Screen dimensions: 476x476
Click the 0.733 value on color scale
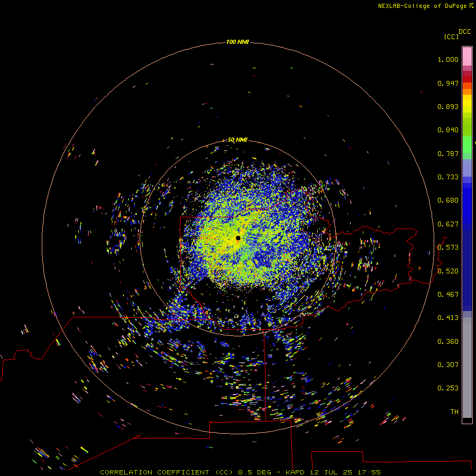[448, 177]
